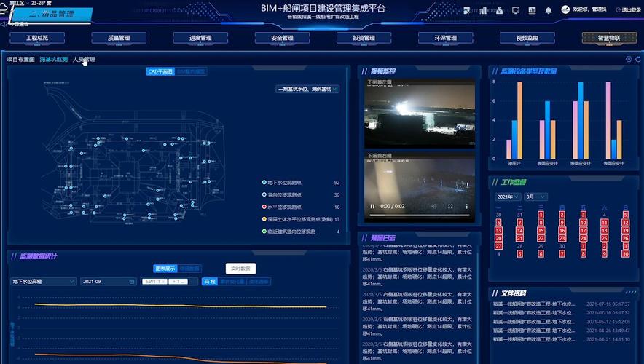Open the 下闸首左侧 video thumbnail

coord(420,114)
